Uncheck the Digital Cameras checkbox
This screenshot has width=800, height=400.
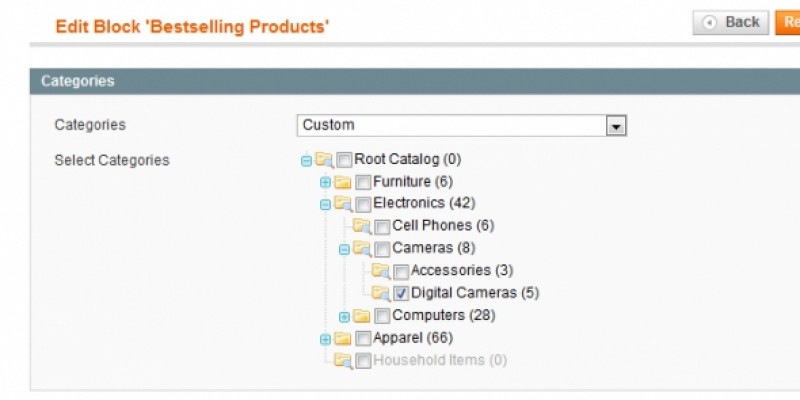[401, 294]
